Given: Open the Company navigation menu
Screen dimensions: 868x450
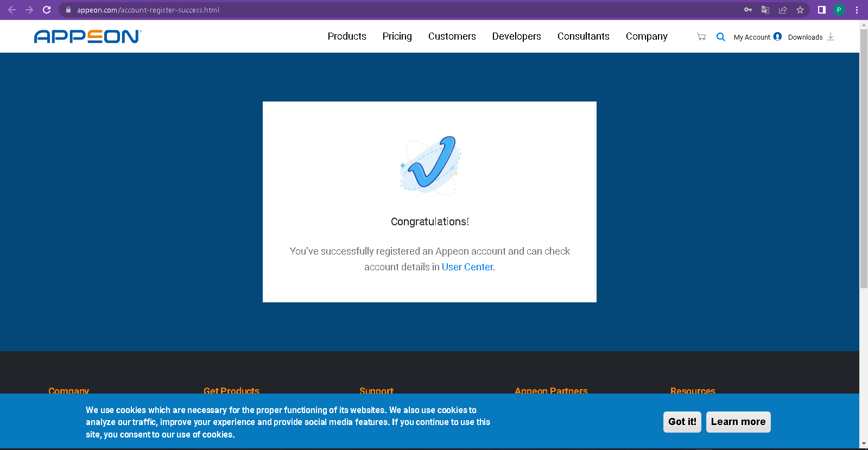Looking at the screenshot, I should pyautogui.click(x=646, y=36).
